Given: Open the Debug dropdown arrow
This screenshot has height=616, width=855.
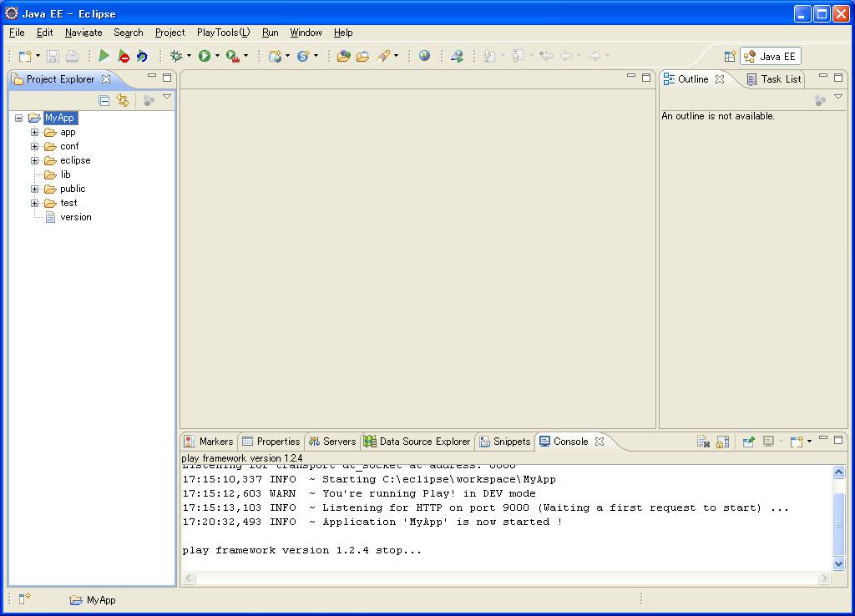Looking at the screenshot, I should pyautogui.click(x=189, y=56).
